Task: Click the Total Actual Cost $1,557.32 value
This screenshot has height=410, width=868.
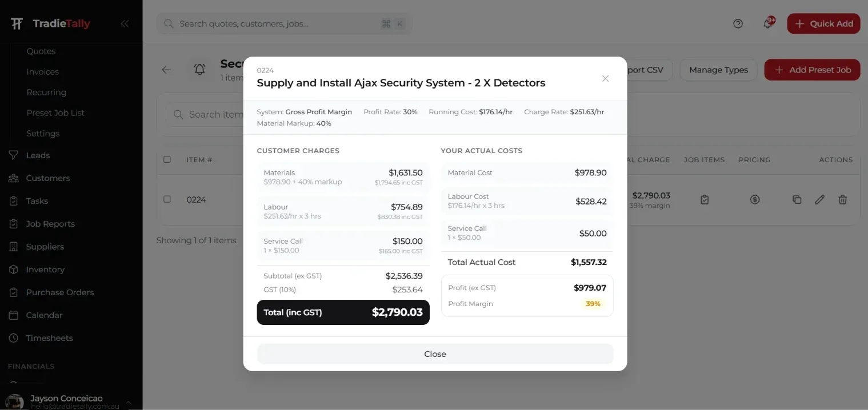Action: [589, 262]
